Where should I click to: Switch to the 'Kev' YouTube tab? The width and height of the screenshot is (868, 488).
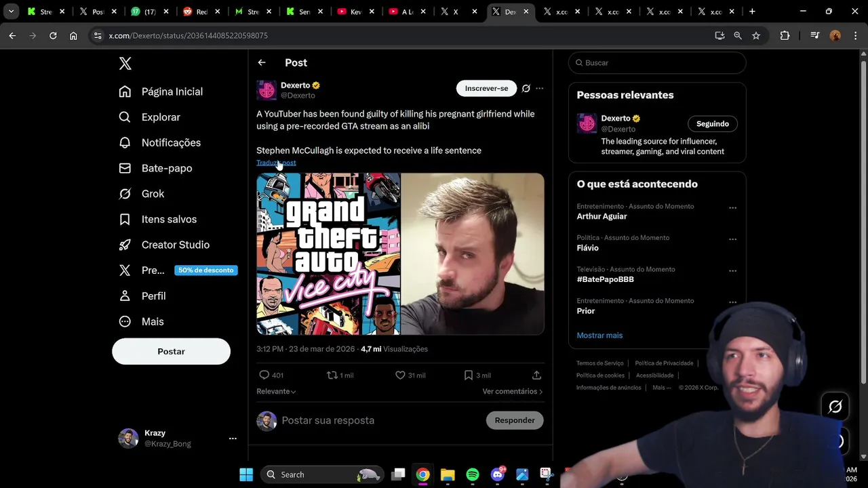pos(355,12)
